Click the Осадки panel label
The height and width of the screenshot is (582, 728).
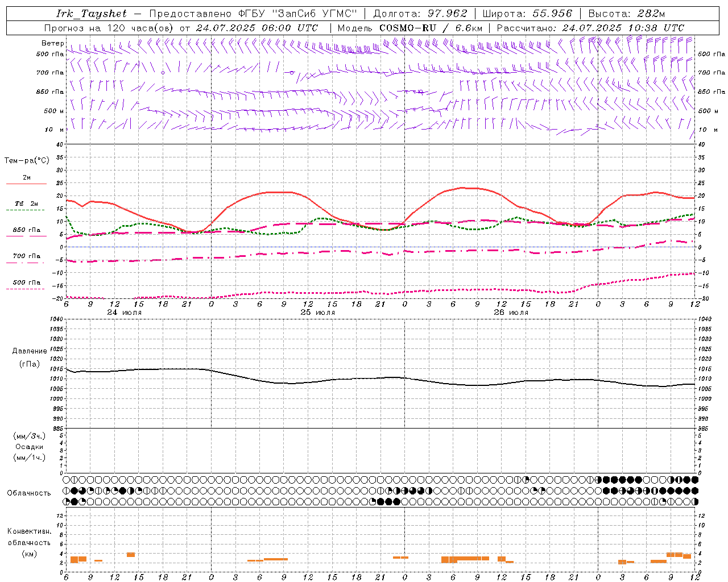pyautogui.click(x=30, y=447)
